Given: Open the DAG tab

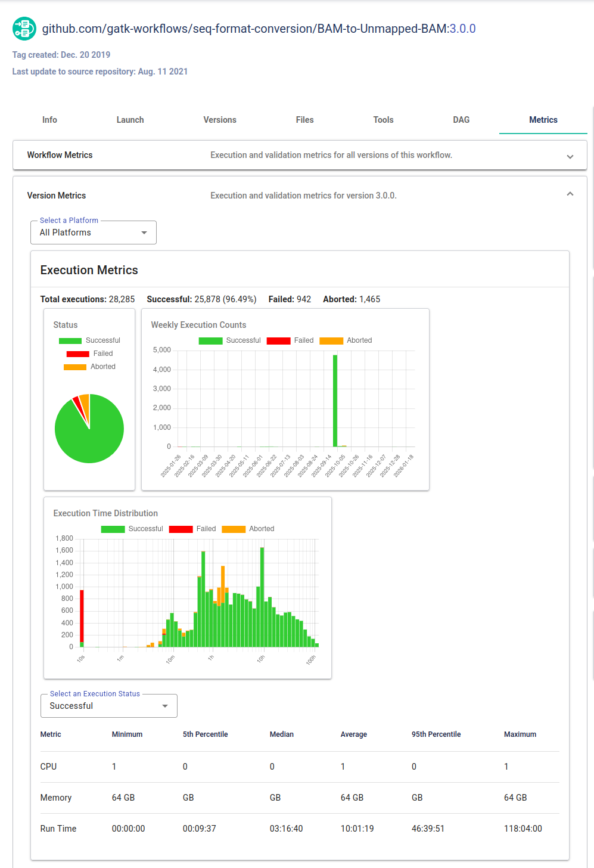Looking at the screenshot, I should [x=461, y=120].
